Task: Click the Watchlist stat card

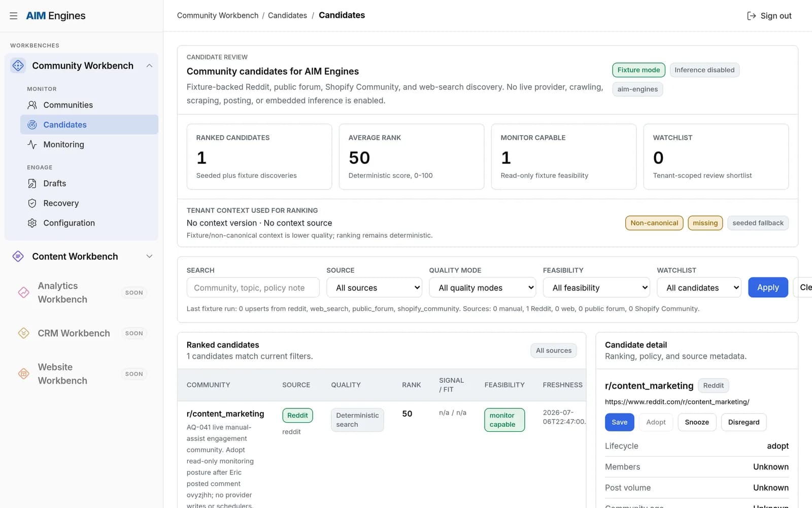Action: point(716,156)
